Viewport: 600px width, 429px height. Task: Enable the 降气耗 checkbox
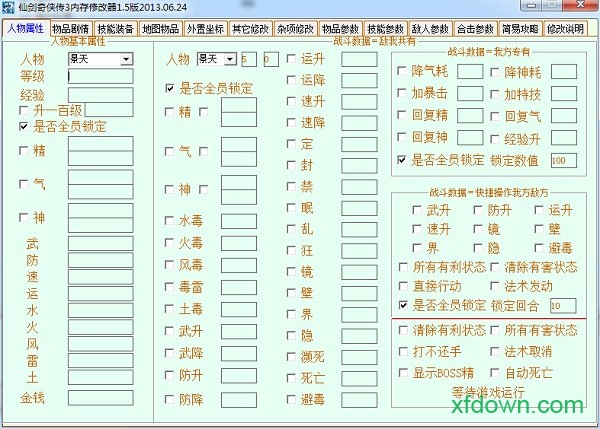402,71
